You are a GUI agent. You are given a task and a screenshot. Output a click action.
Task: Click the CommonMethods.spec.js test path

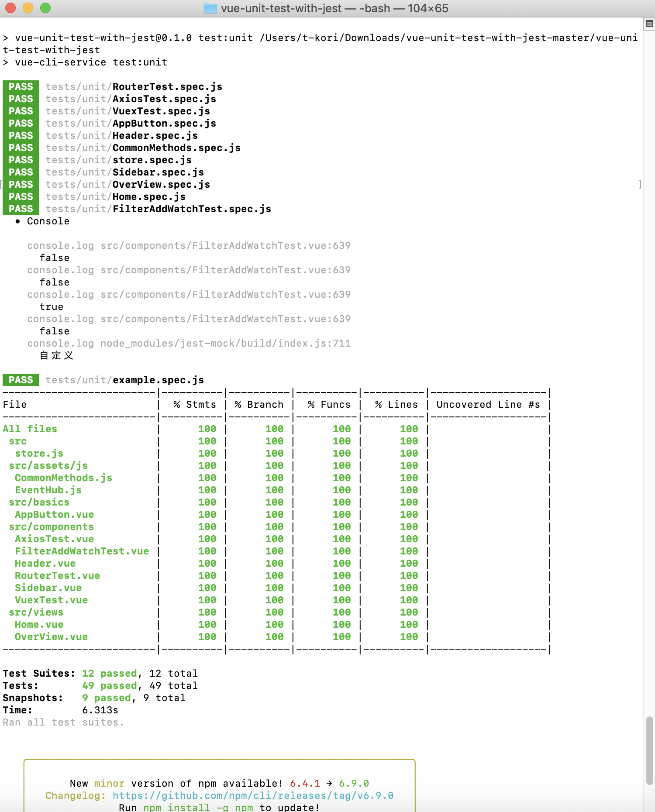point(143,148)
